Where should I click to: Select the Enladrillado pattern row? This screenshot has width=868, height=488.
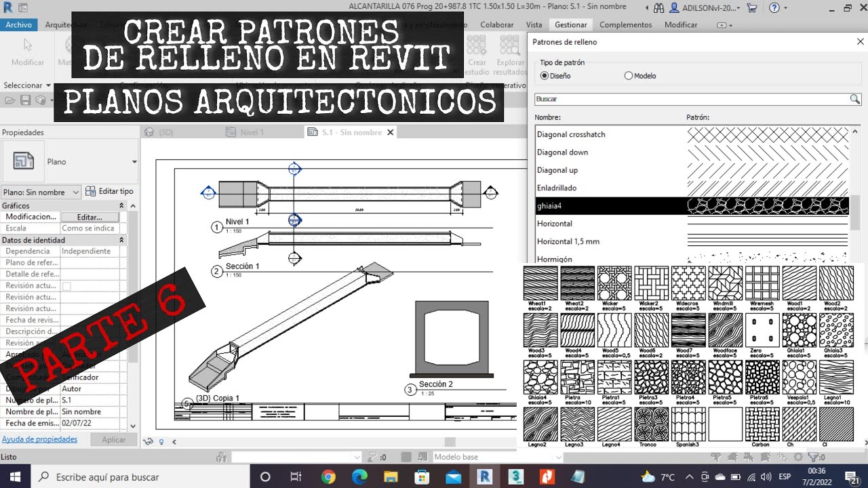click(692, 188)
